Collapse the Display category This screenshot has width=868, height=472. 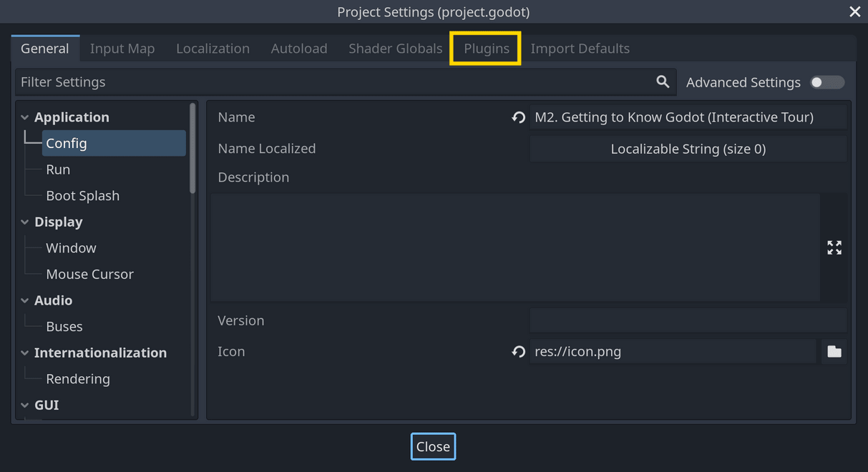25,222
